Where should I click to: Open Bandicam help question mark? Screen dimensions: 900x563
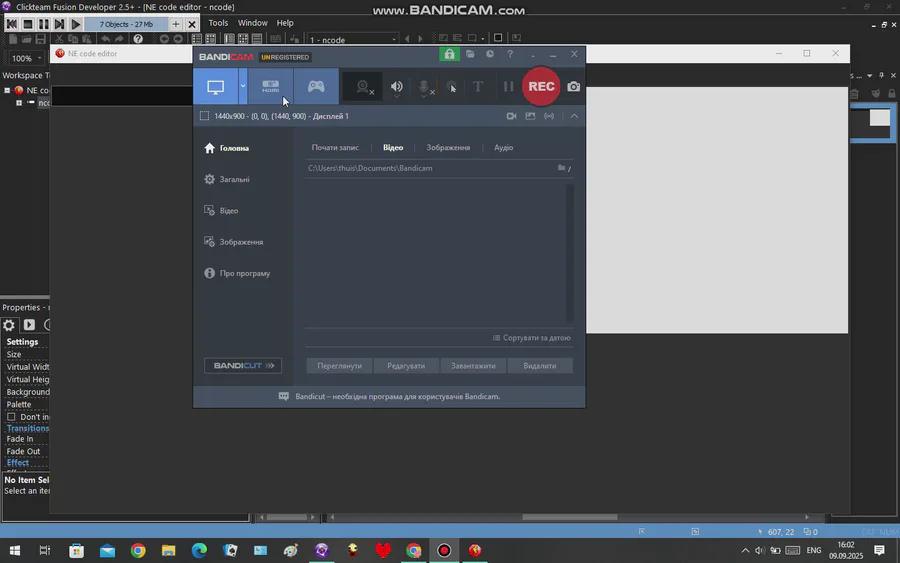point(510,54)
